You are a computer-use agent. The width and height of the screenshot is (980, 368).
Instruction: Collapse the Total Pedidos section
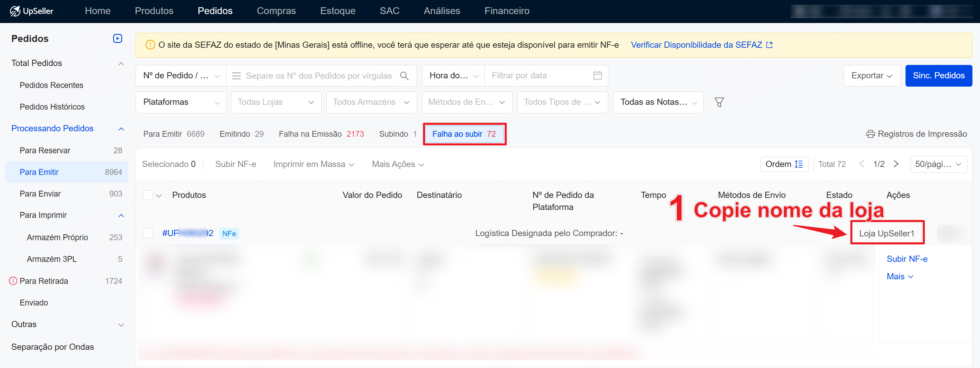pyautogui.click(x=121, y=63)
